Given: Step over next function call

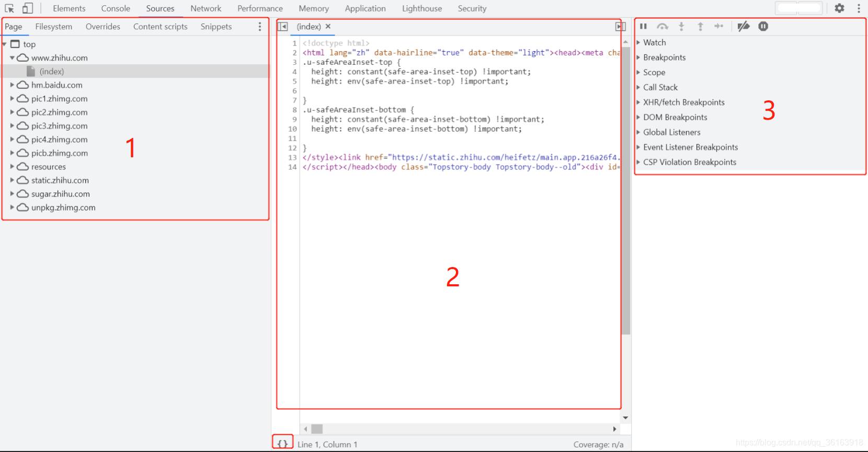Looking at the screenshot, I should pyautogui.click(x=663, y=27).
